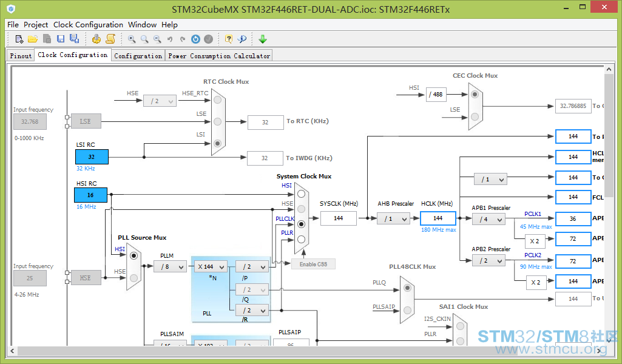Select HSI in PLL Source Mux

click(x=134, y=256)
